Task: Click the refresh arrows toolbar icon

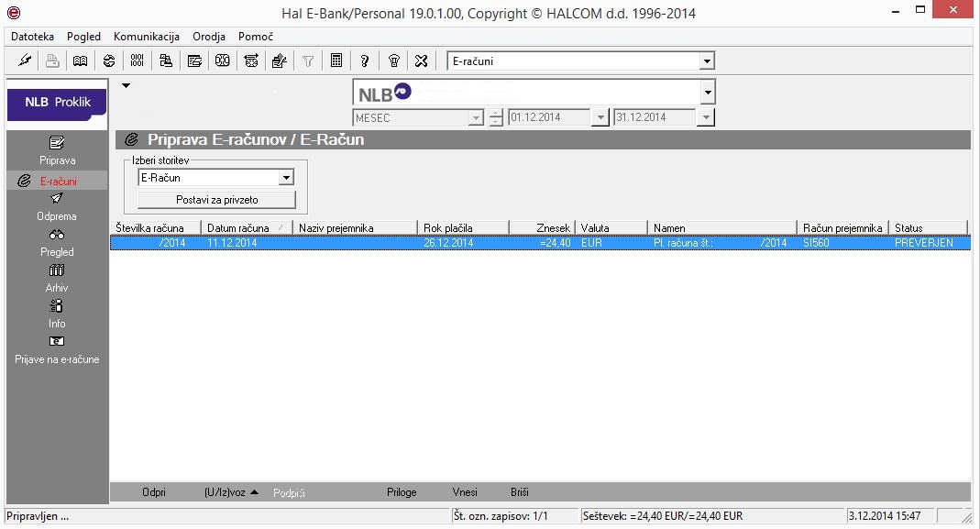Action: (109, 61)
